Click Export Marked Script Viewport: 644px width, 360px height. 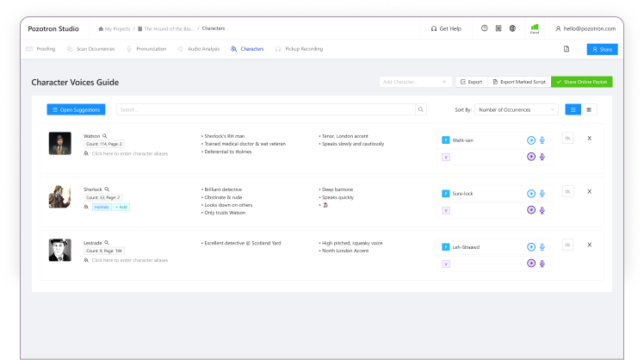point(519,82)
